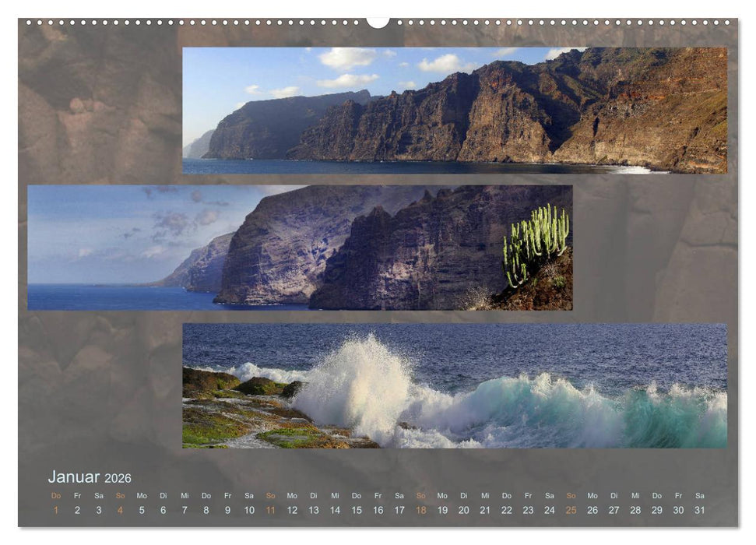Select the orange-highlighted date 1
Viewport: 756px width, 545px height.
point(55,508)
